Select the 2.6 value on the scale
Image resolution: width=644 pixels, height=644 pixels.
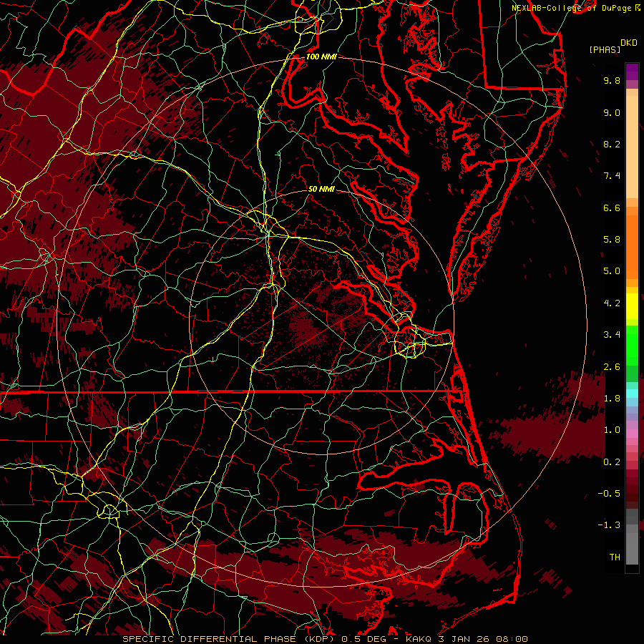click(612, 366)
